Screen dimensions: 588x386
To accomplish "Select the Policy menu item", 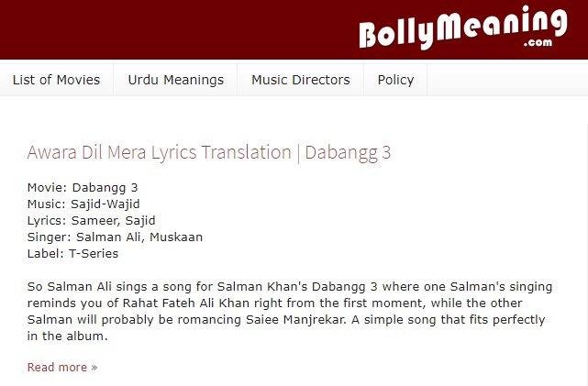I will click(395, 80).
